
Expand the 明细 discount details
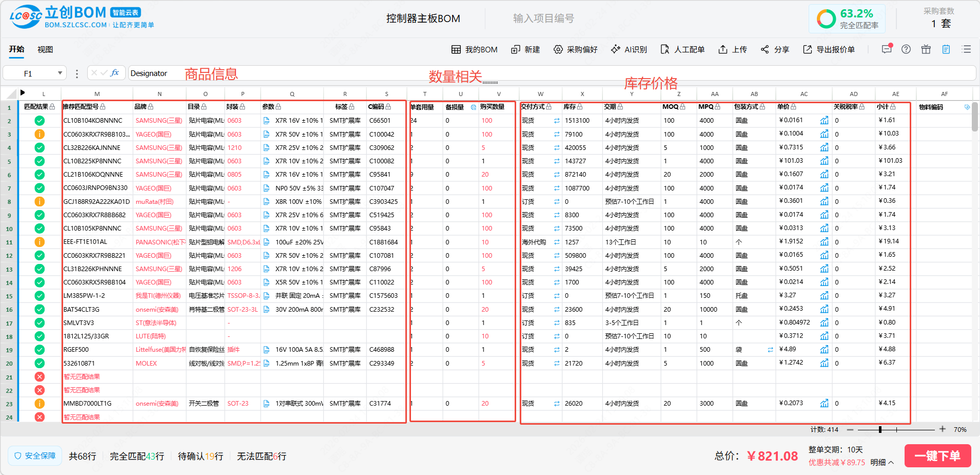[x=882, y=462]
